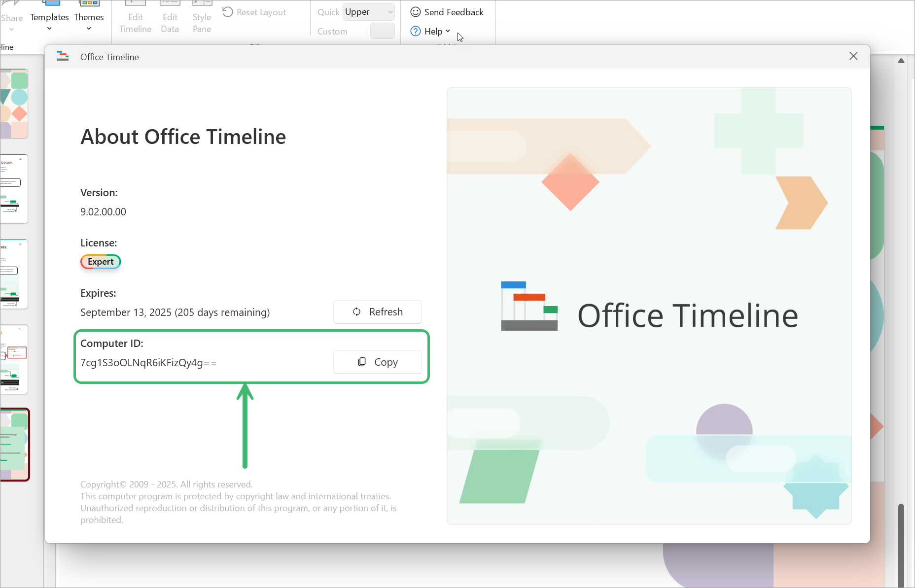Click the Help question mark icon
This screenshot has width=915, height=588.
416,32
